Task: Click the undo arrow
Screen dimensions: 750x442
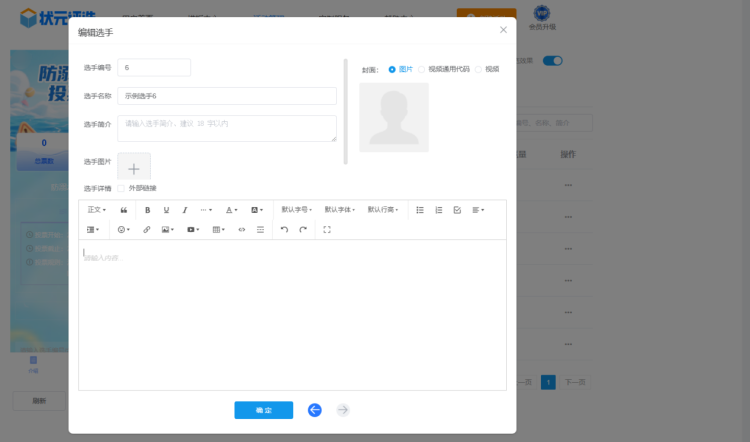Action: pos(284,229)
